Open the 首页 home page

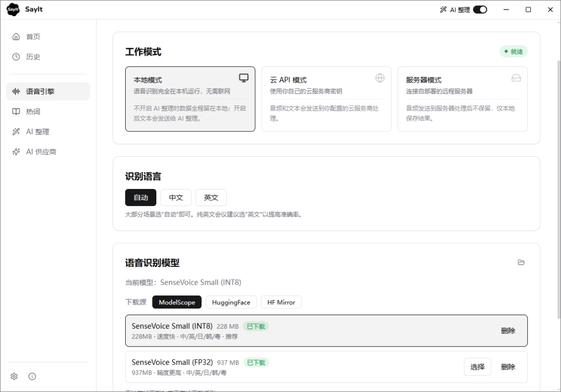48,36
